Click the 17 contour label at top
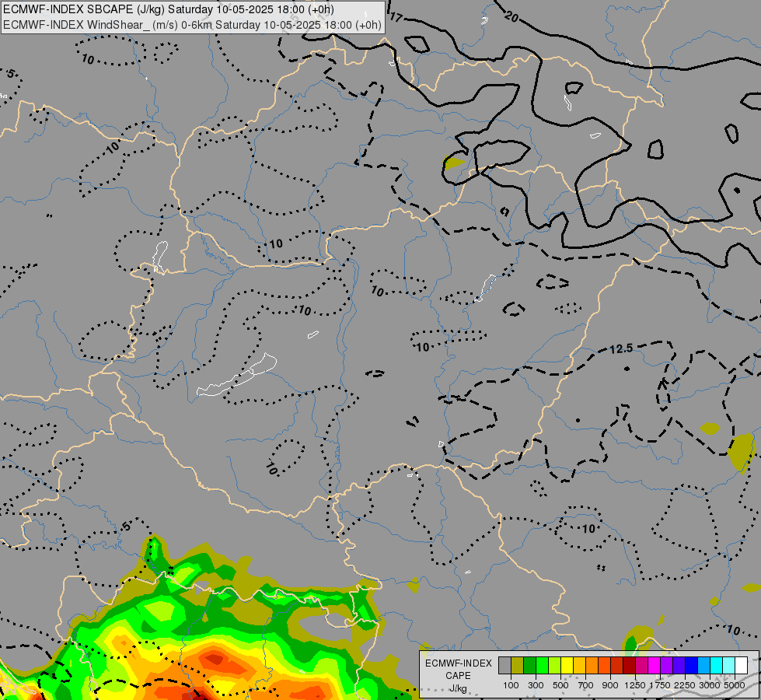 (396, 17)
